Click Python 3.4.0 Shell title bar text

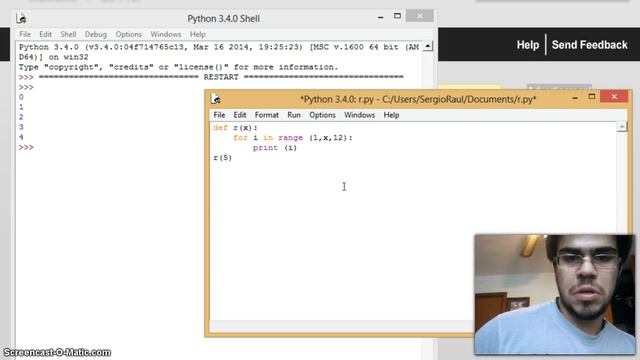pyautogui.click(x=223, y=19)
